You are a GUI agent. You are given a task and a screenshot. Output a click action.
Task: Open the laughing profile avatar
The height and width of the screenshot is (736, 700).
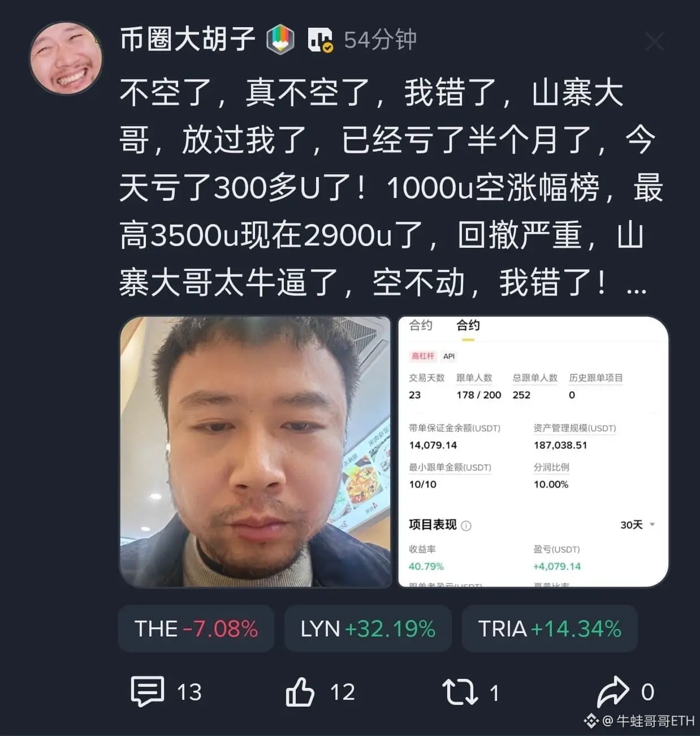pos(66,58)
